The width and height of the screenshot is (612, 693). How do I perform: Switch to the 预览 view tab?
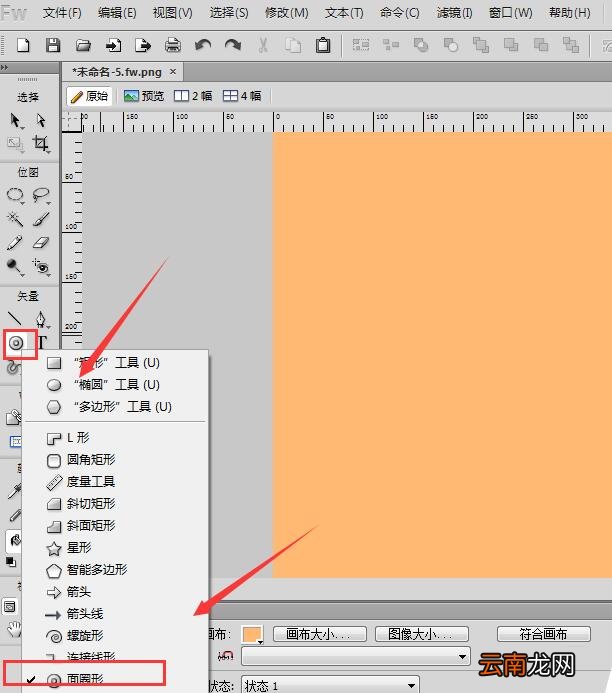point(144,96)
